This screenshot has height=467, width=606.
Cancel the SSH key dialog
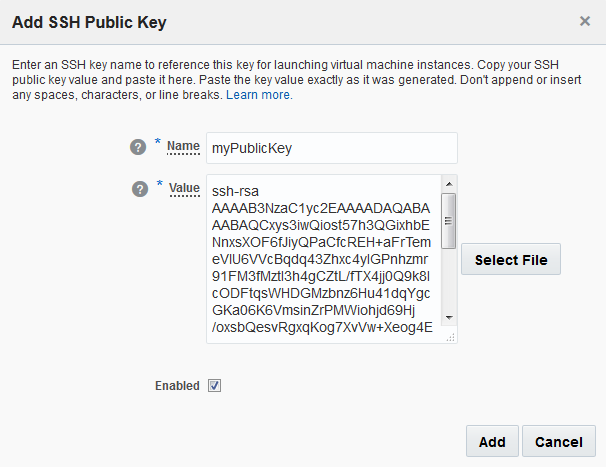(x=559, y=441)
